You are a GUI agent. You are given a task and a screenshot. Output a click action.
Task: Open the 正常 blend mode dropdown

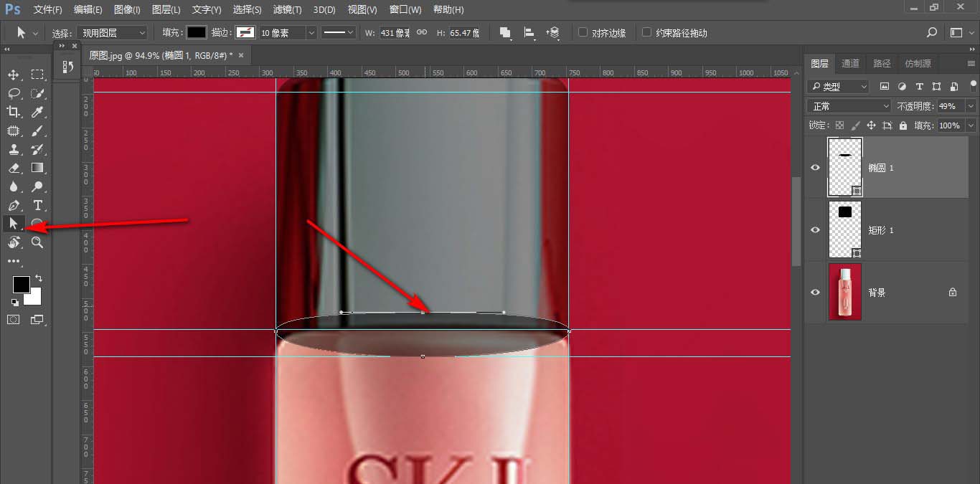click(x=849, y=105)
